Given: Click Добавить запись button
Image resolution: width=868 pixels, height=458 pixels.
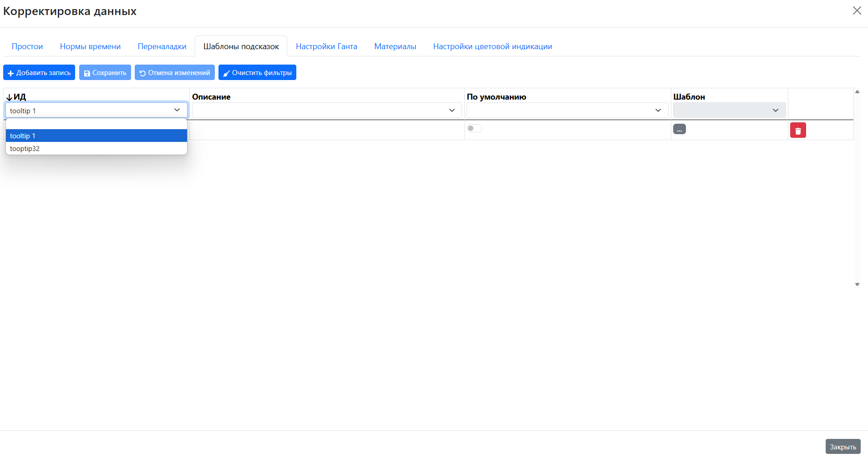Looking at the screenshot, I should (x=39, y=73).
